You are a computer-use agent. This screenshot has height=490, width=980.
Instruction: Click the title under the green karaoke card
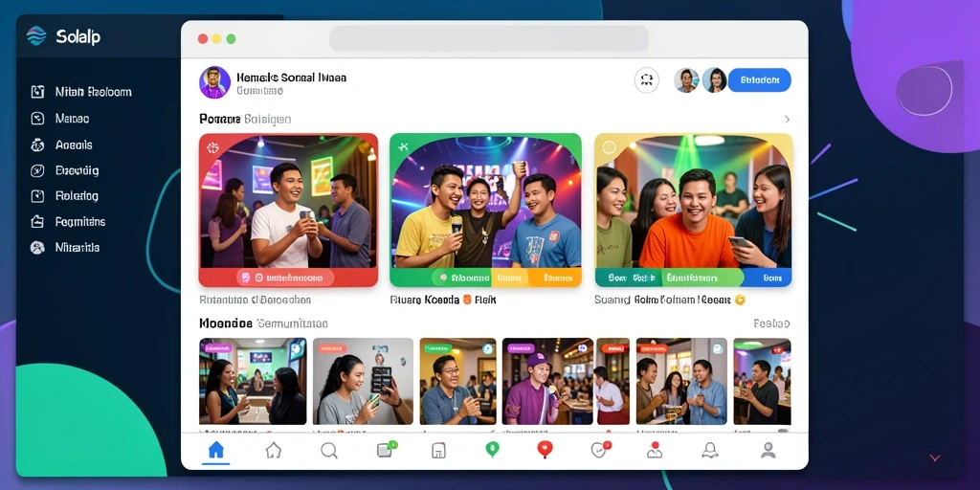442,300
